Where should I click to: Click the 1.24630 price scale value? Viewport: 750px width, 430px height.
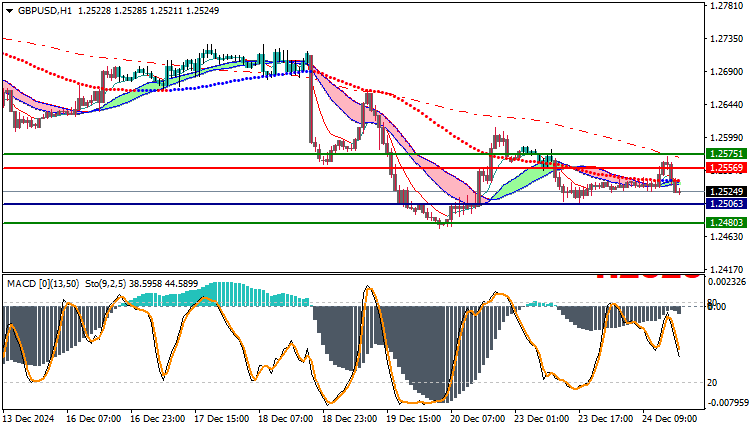coord(727,237)
